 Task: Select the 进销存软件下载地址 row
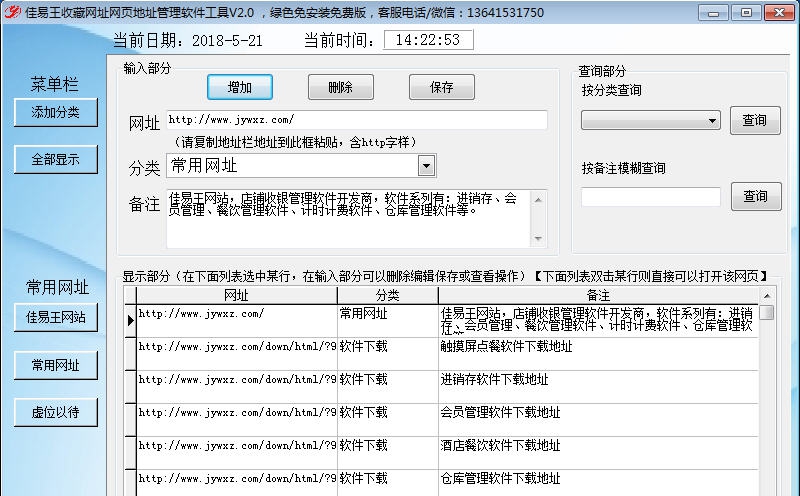441,387
